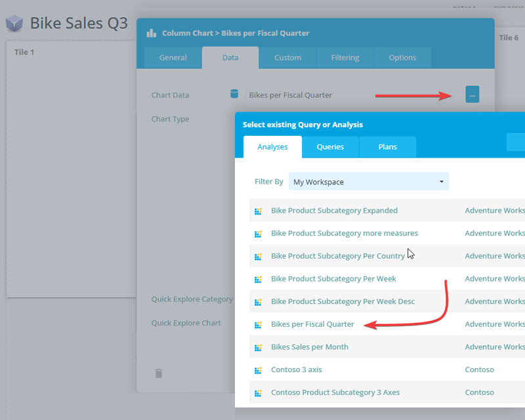The image size is (525, 420).
Task: Click the trash delete icon
Action: click(x=158, y=373)
